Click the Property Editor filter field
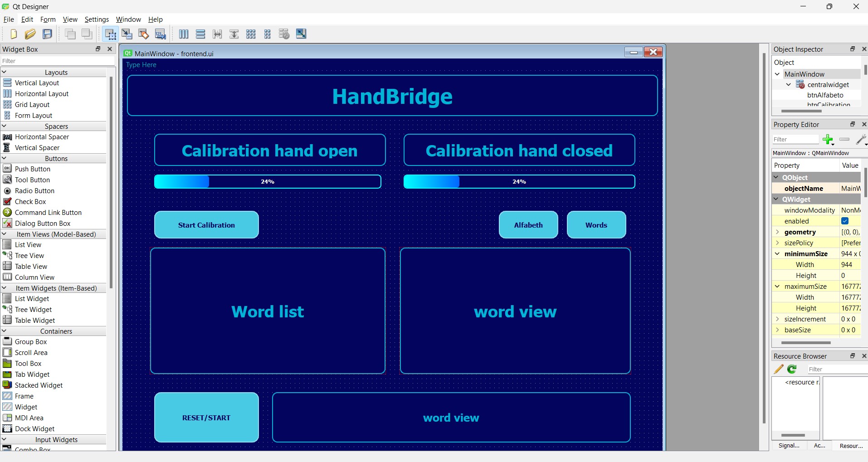The height and width of the screenshot is (462, 868). (x=795, y=139)
